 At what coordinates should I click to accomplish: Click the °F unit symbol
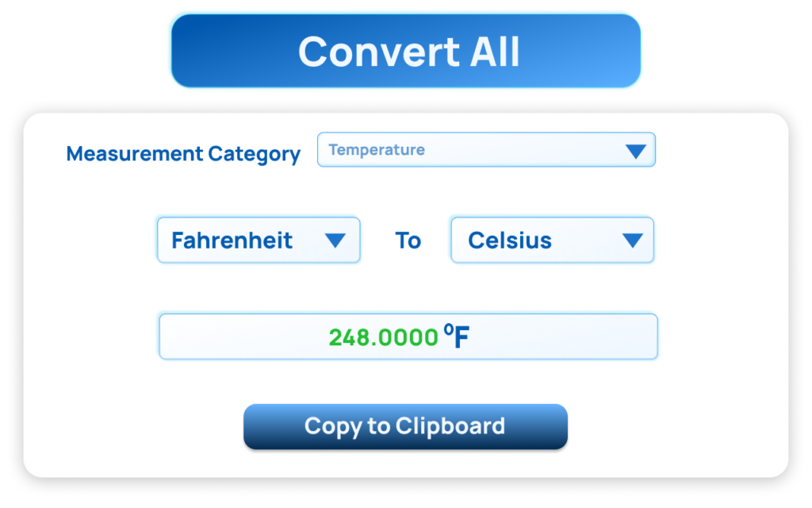[x=457, y=337]
